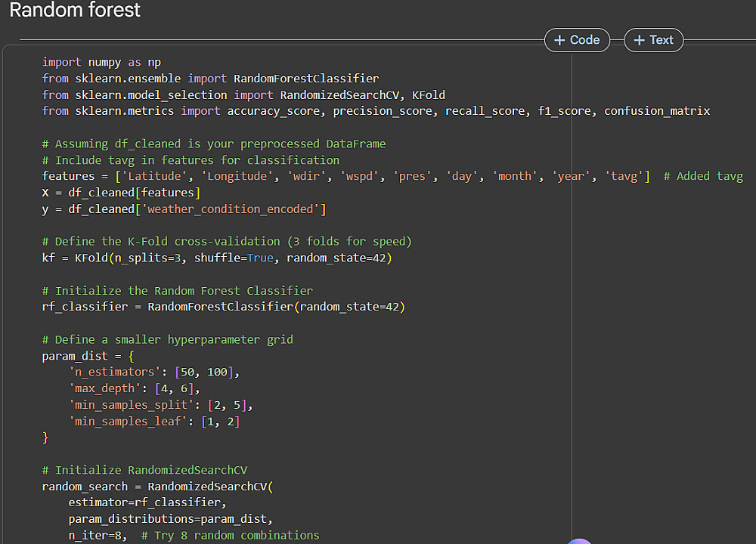
Task: Click the 'Random forest' section heading
Action: 75,11
